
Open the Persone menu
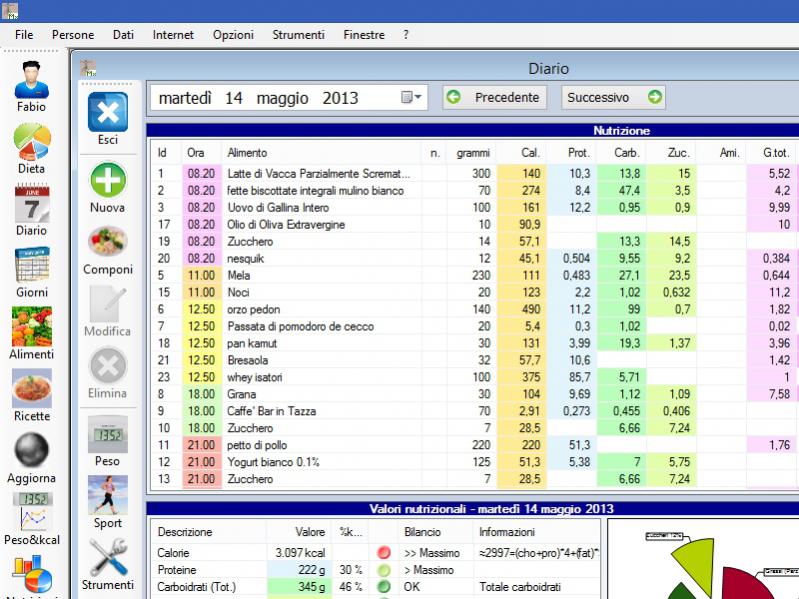pyautogui.click(x=73, y=34)
